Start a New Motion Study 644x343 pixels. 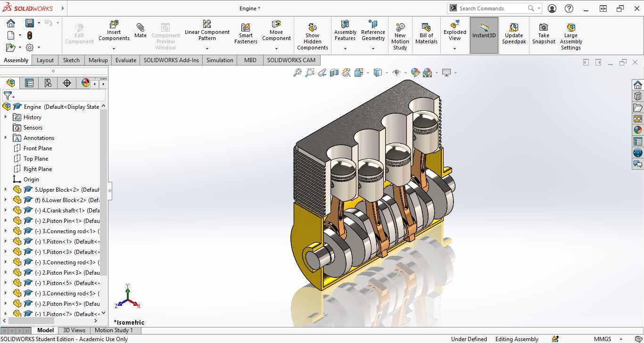tap(400, 36)
